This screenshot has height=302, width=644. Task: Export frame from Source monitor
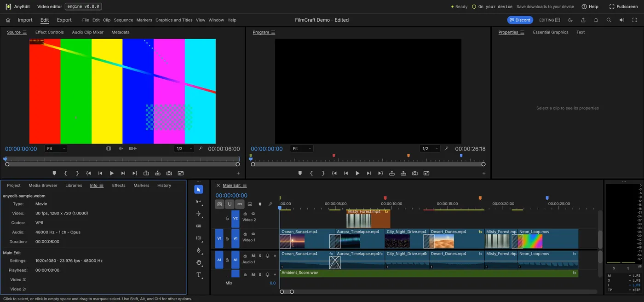click(x=169, y=173)
